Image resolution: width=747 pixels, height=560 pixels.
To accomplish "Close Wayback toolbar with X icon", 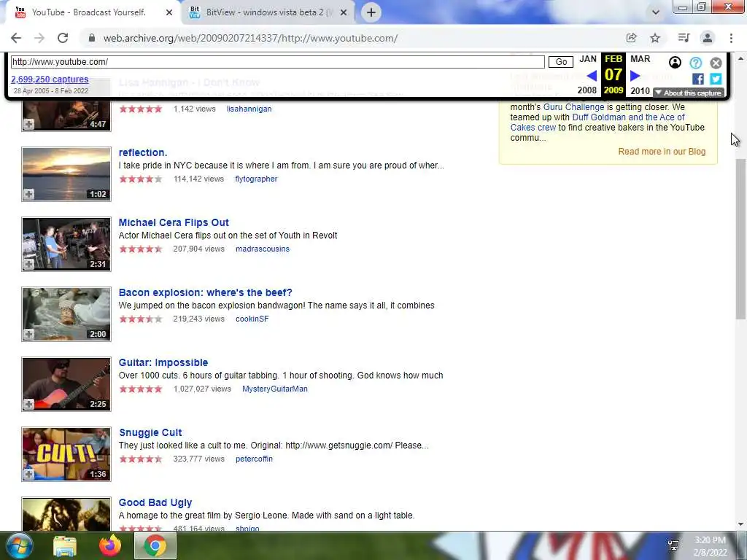I will coord(716,63).
